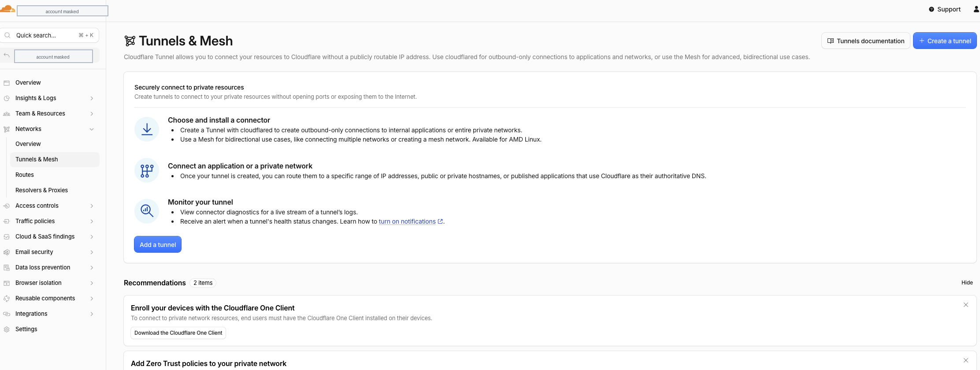Collapse the Networks section
This screenshot has width=980, height=370.
pyautogui.click(x=92, y=129)
